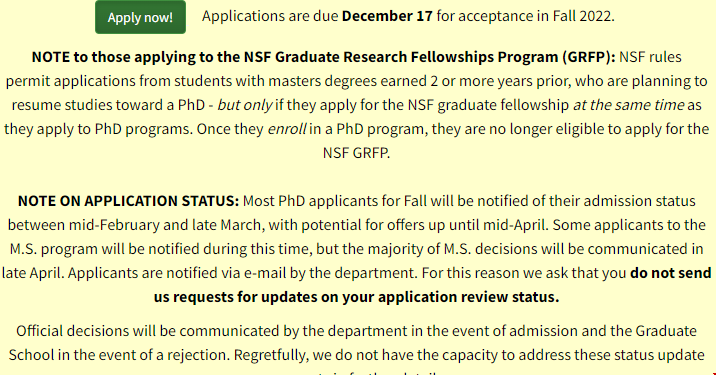Click the bold 'do not send' text
The image size is (716, 375).
[670, 273]
